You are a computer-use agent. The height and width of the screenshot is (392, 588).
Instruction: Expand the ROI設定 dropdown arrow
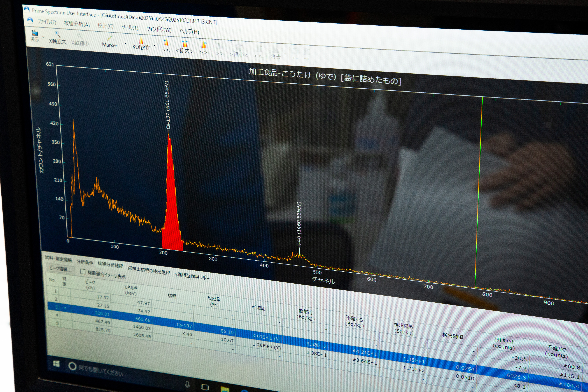click(154, 46)
